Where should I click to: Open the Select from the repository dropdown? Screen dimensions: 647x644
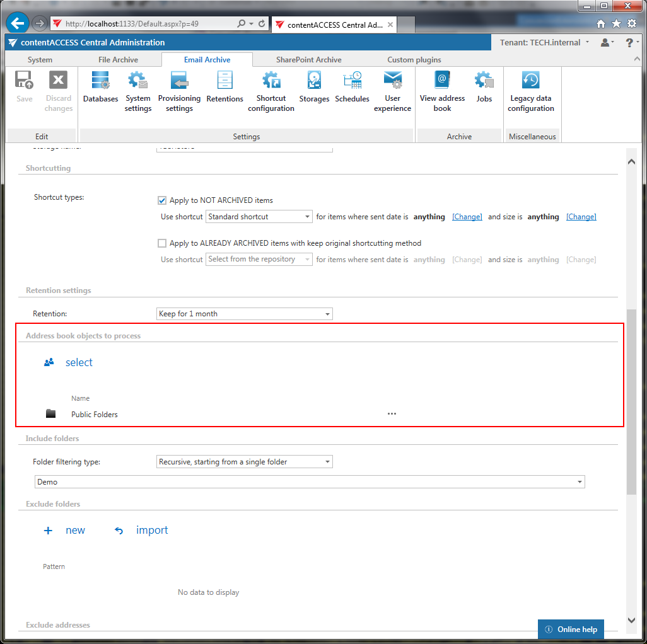click(259, 260)
